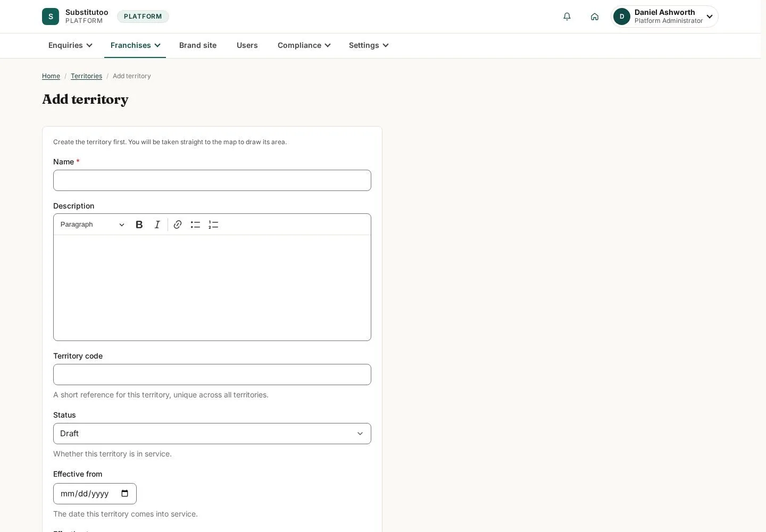Apply italic formatting in Description
This screenshot has height=532, width=766.
pos(157,225)
